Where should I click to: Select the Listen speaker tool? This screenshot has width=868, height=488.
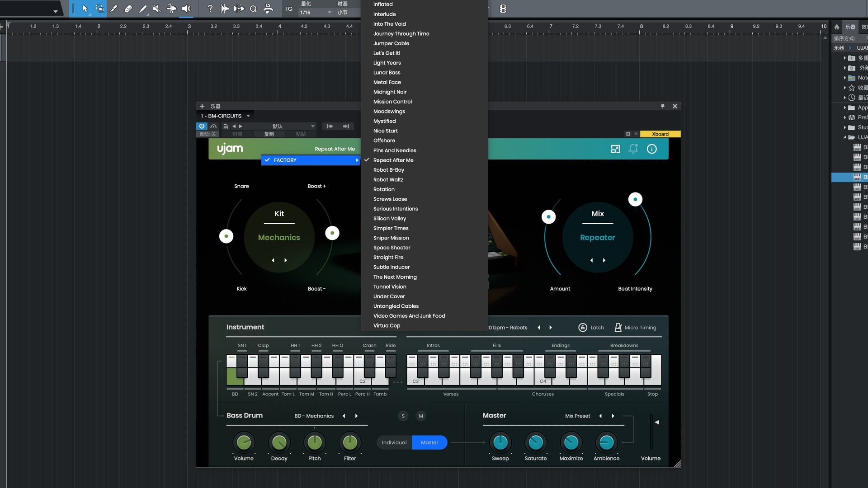point(186,9)
